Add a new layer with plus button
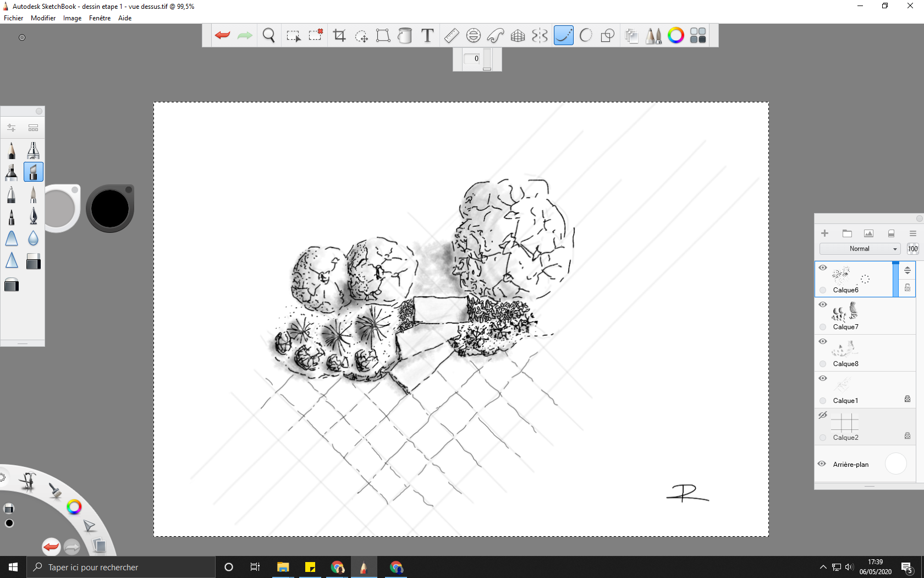The image size is (924, 578). (825, 233)
